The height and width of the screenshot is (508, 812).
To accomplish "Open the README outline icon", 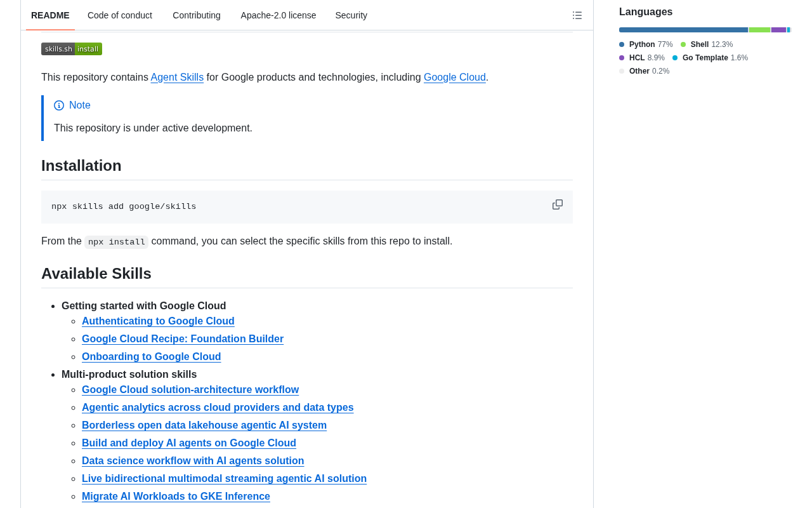I will coord(577,15).
